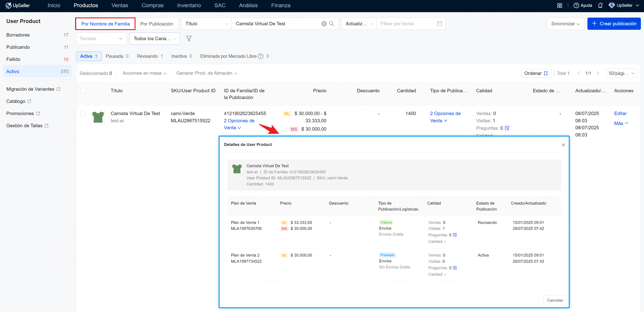
Task: Click the Cancelar button in dialog
Action: (555, 300)
